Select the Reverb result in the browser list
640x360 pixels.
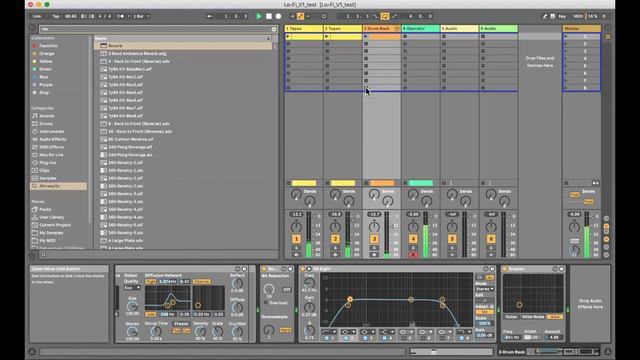183,46
